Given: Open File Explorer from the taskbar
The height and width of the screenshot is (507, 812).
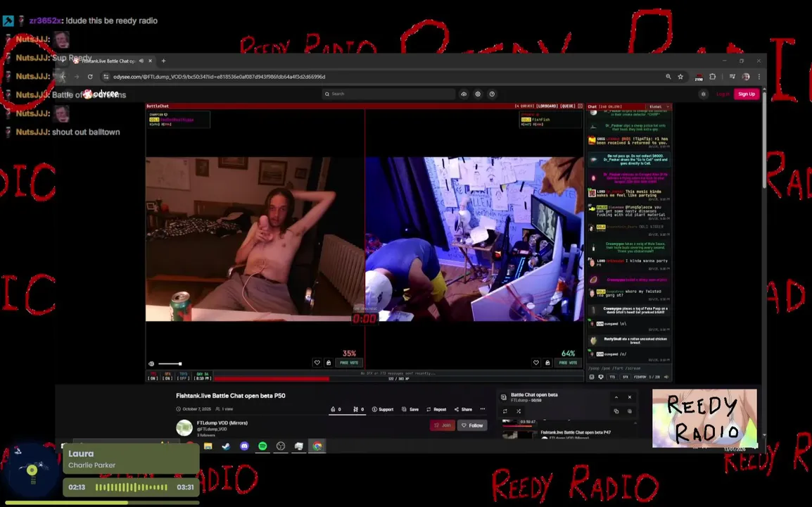Looking at the screenshot, I should point(208,446).
